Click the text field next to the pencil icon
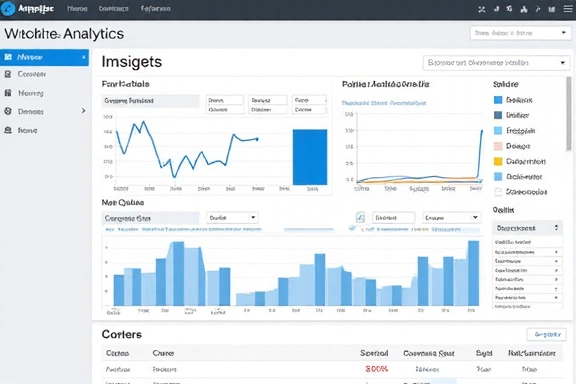 click(393, 218)
